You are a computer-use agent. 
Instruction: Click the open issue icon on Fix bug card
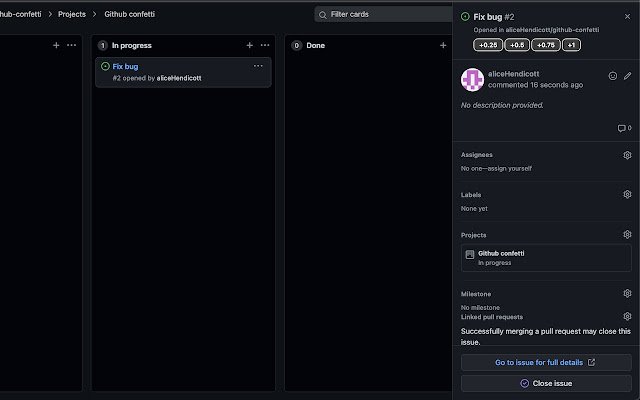[x=105, y=66]
